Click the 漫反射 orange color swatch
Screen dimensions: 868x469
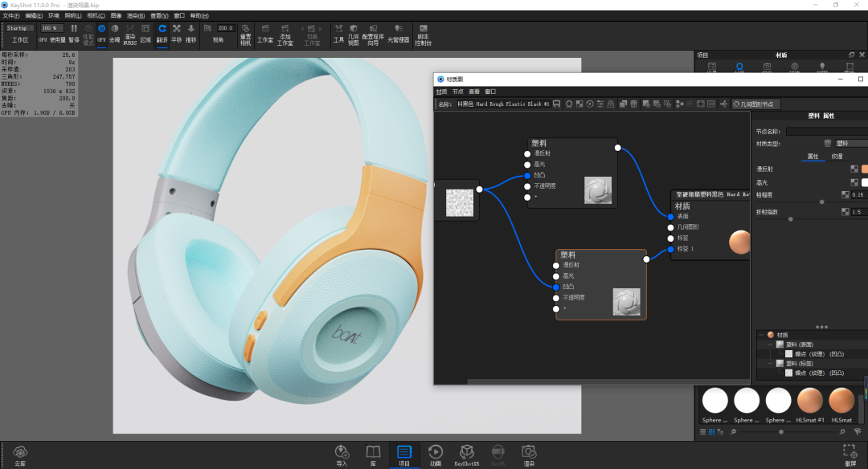[x=865, y=169]
